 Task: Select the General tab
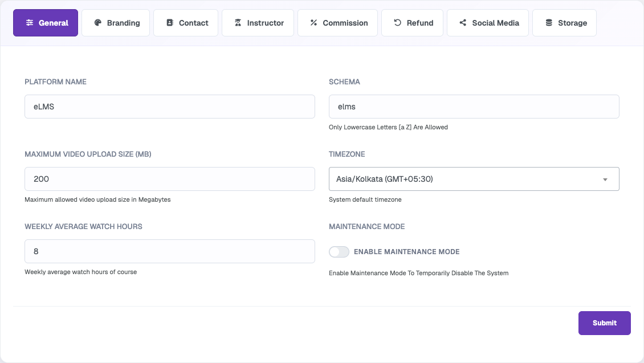(x=46, y=23)
